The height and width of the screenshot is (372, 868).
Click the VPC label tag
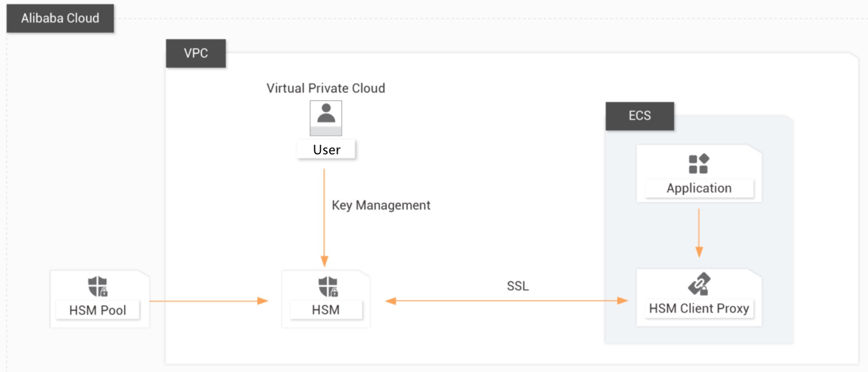[x=196, y=53]
